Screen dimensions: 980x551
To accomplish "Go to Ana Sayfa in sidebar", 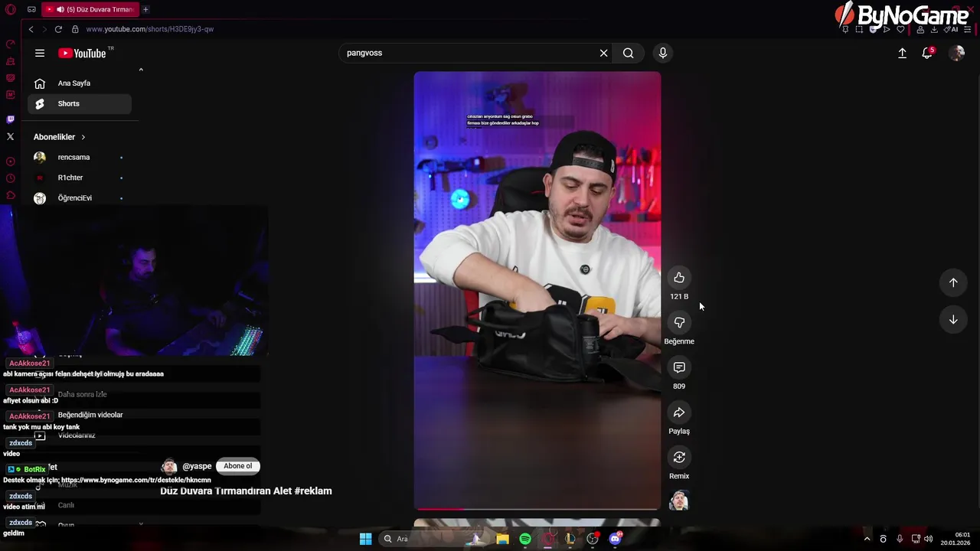I will (80, 83).
